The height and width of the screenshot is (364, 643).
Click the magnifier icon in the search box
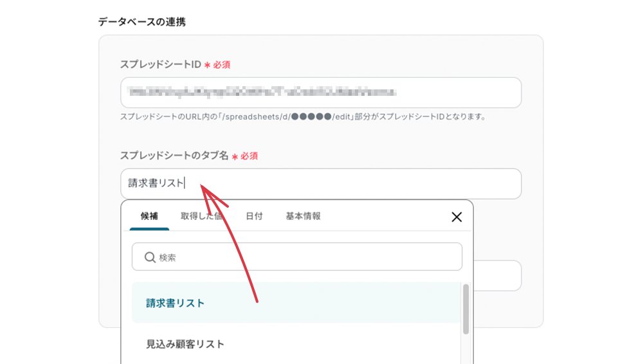pyautogui.click(x=150, y=257)
